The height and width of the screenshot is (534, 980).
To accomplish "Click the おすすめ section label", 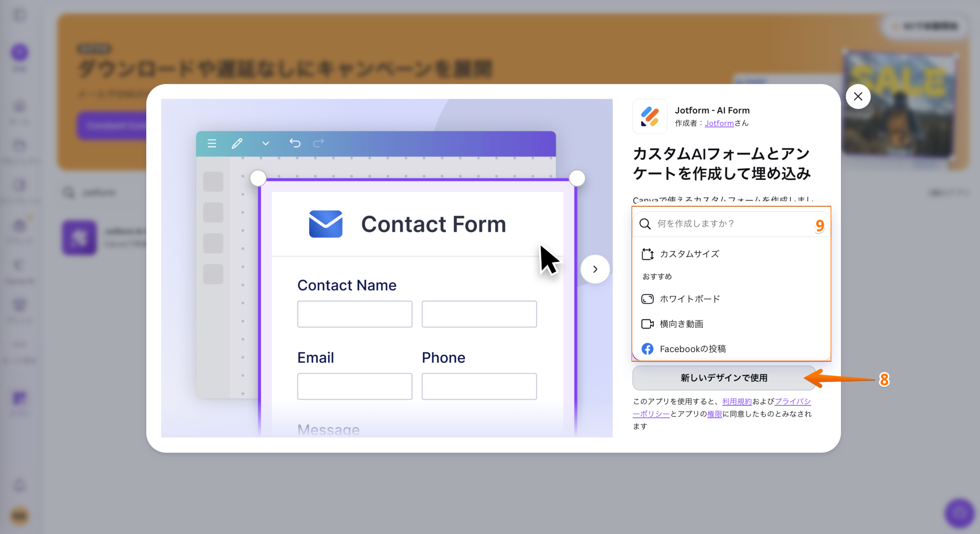I will point(657,277).
